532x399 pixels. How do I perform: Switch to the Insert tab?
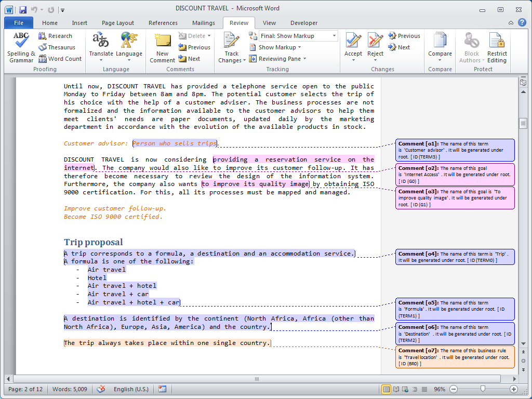(79, 23)
